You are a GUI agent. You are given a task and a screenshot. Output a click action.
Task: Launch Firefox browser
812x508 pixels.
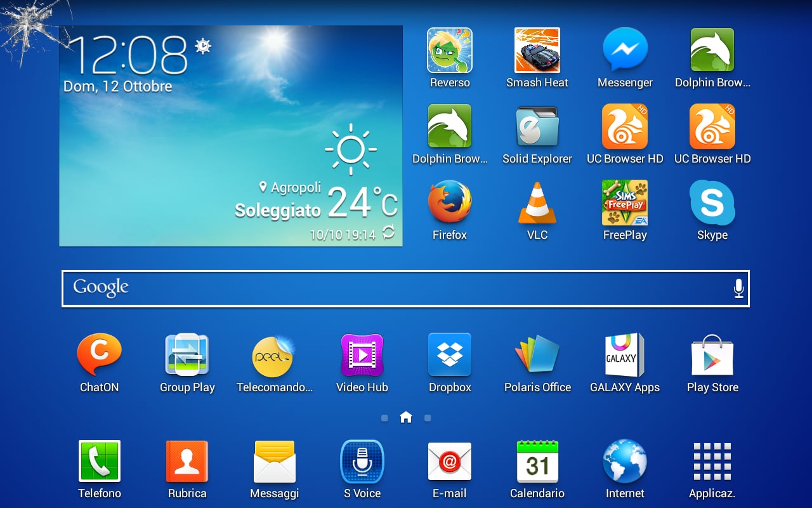click(450, 203)
